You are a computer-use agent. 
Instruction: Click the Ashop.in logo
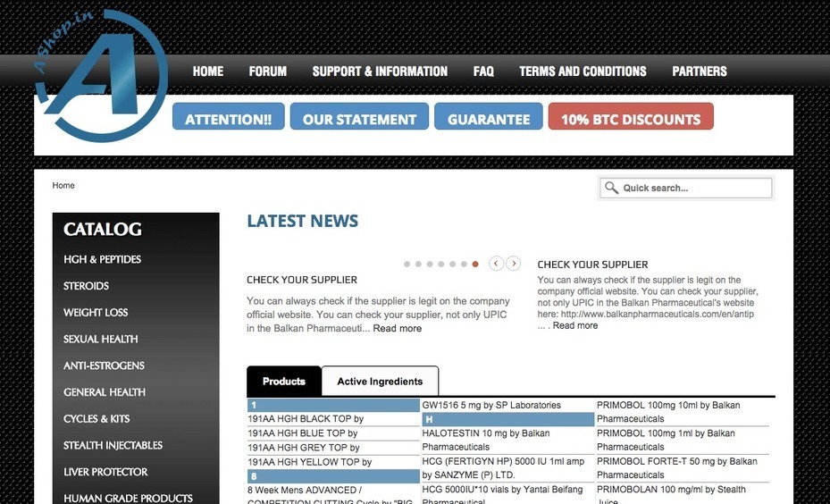click(100, 76)
